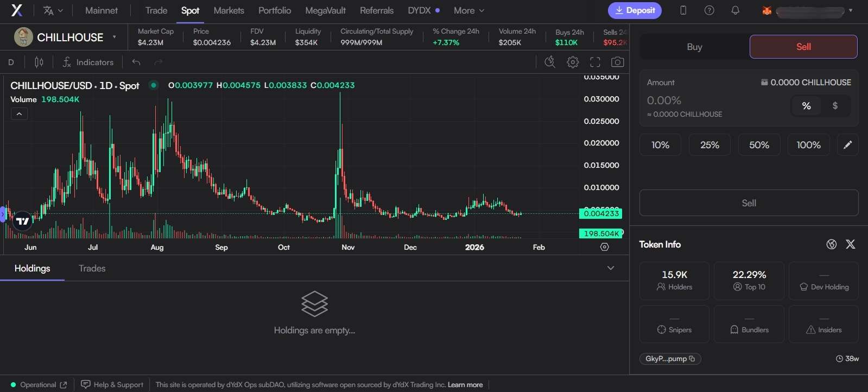Open the Markets navigation item

click(x=229, y=10)
